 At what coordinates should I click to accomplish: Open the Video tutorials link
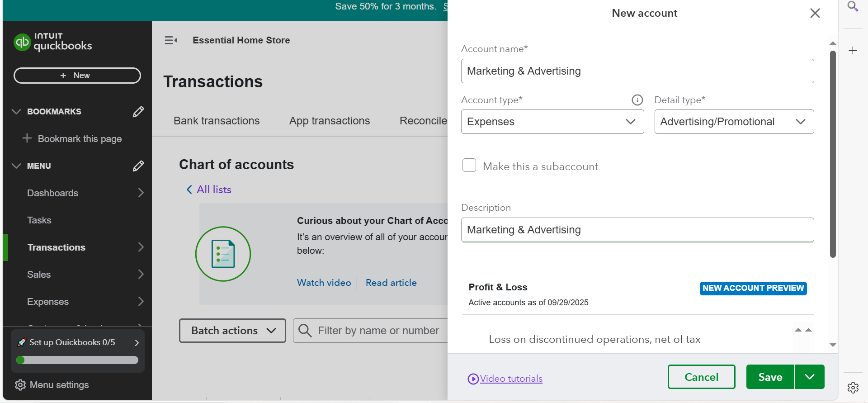pyautogui.click(x=511, y=379)
